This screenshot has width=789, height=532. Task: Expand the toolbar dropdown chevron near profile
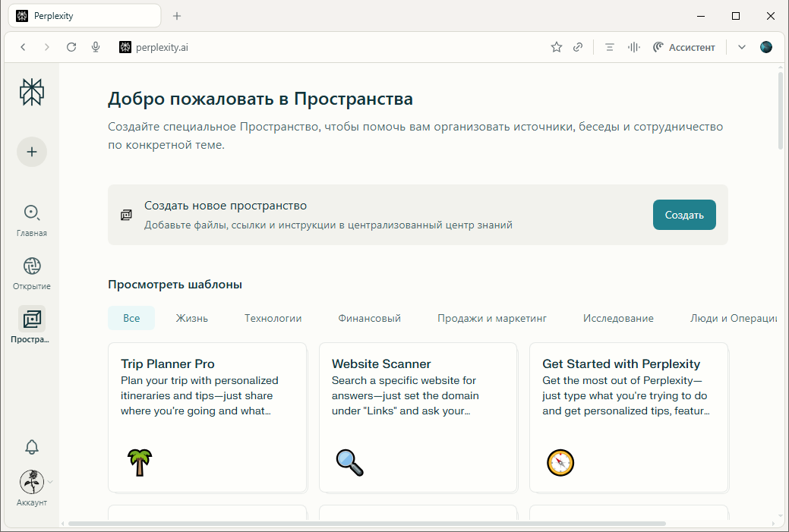pyautogui.click(x=742, y=47)
